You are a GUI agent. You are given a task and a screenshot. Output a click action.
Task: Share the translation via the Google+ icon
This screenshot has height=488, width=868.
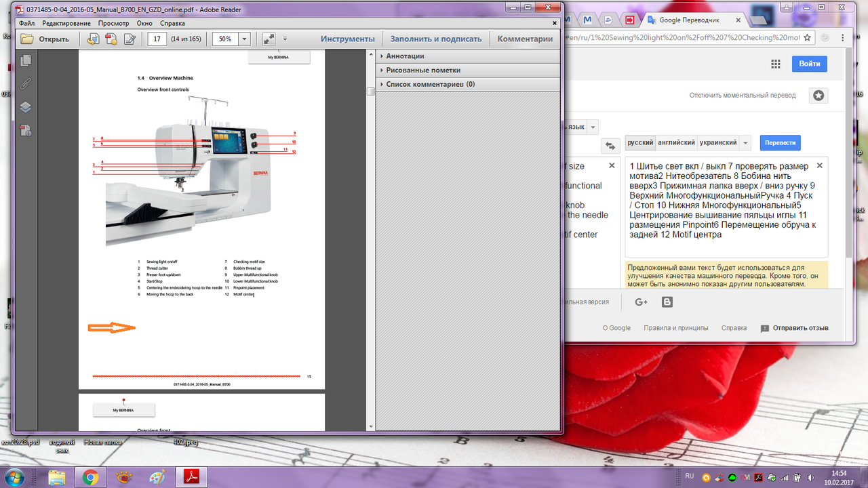642,302
